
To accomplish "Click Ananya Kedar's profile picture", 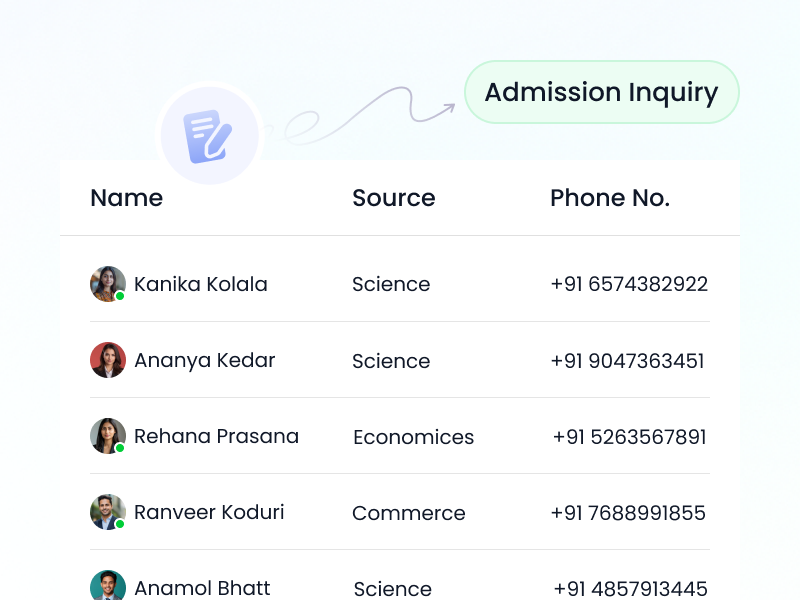I will (107, 360).
